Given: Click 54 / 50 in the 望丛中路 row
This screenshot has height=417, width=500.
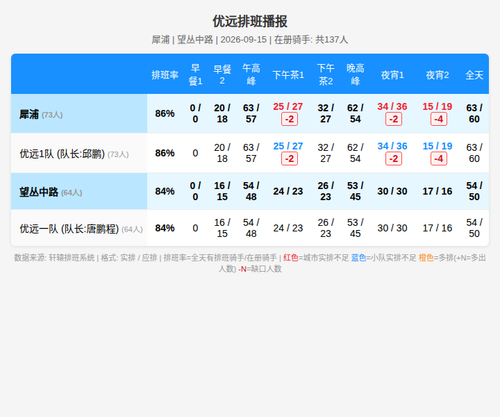Looking at the screenshot, I should coord(474,191).
